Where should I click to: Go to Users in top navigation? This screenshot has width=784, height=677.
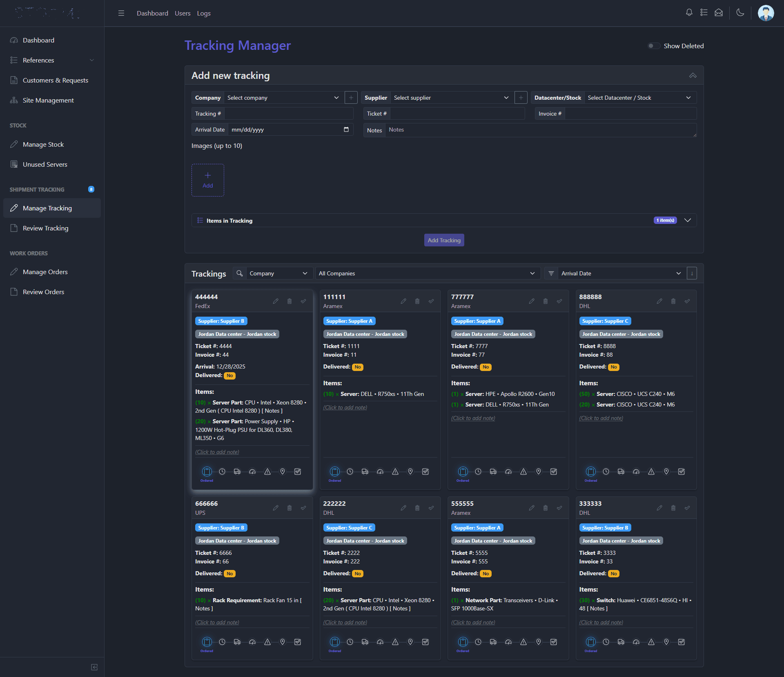(183, 13)
